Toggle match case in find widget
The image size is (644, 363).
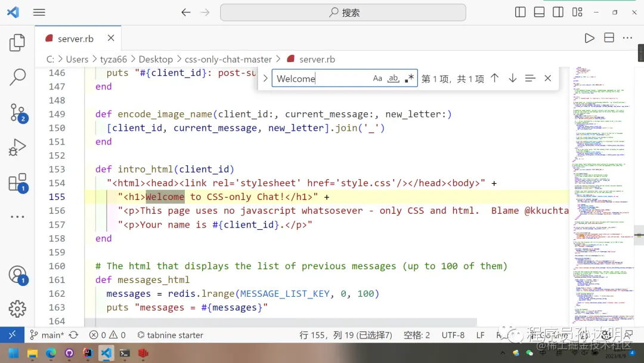[x=377, y=78]
